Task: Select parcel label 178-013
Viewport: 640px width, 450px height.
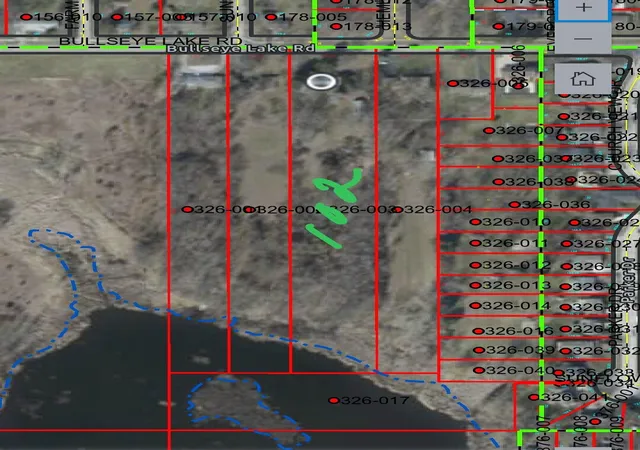Action: point(376,27)
